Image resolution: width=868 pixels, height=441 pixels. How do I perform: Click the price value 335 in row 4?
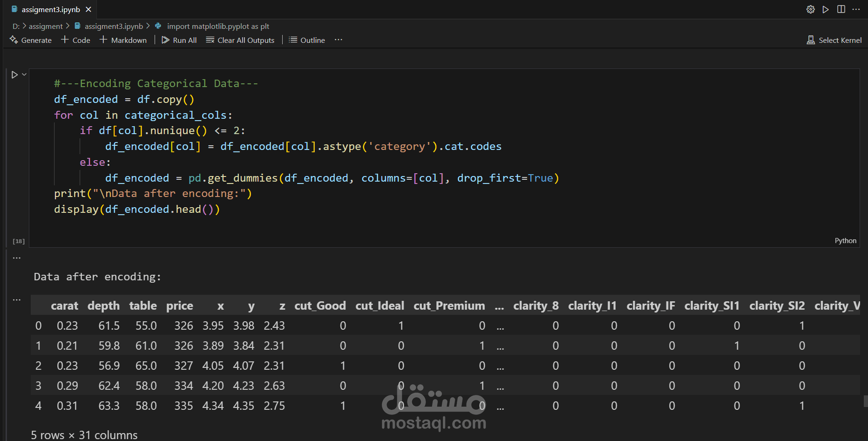point(183,406)
